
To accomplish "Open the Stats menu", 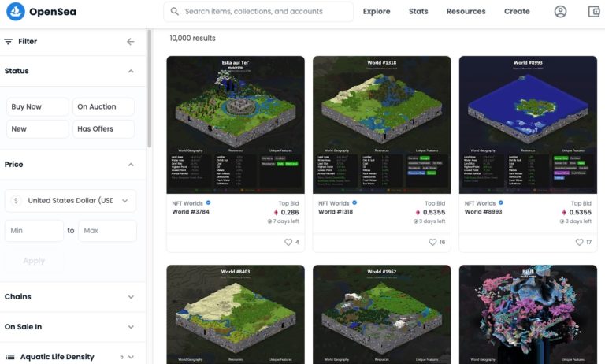I will coord(418,12).
